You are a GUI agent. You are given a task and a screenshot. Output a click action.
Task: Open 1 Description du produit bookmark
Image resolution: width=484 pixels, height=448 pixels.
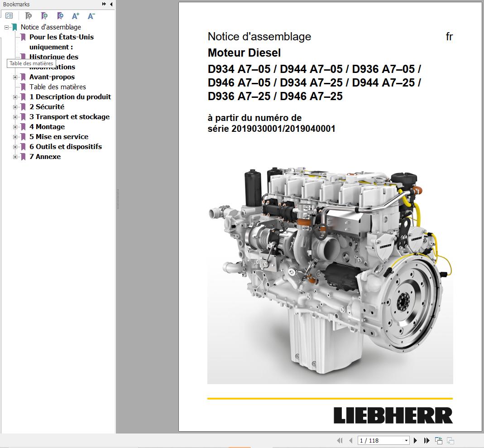70,96
